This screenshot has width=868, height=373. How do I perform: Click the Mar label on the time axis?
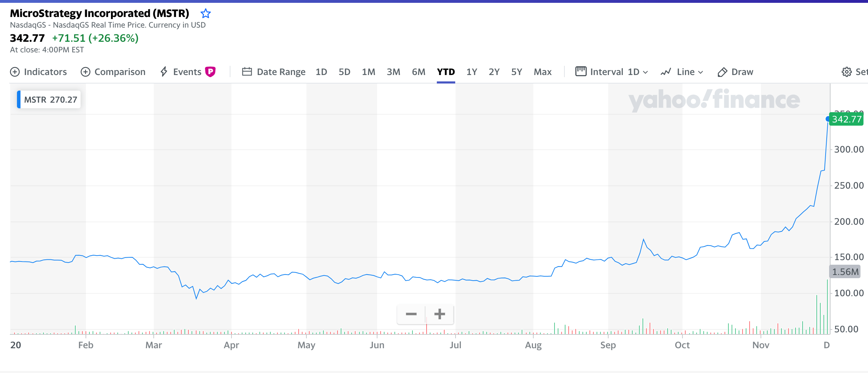click(154, 345)
